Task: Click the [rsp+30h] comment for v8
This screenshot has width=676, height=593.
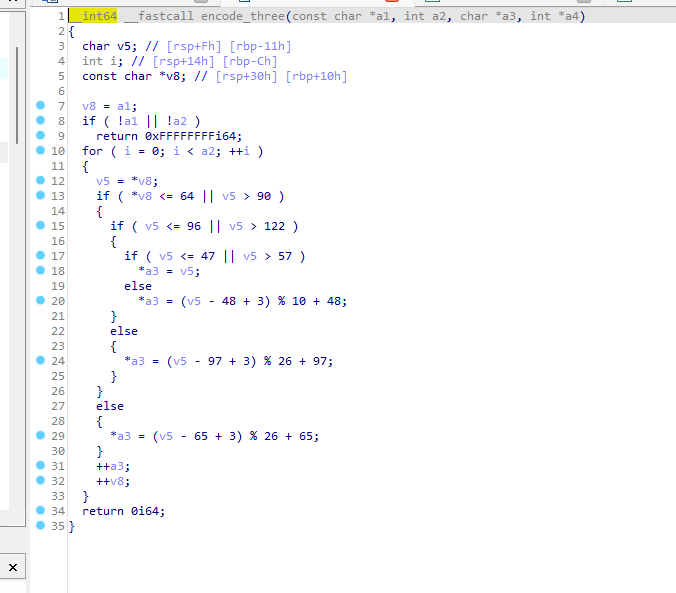Action: pyautogui.click(x=244, y=76)
